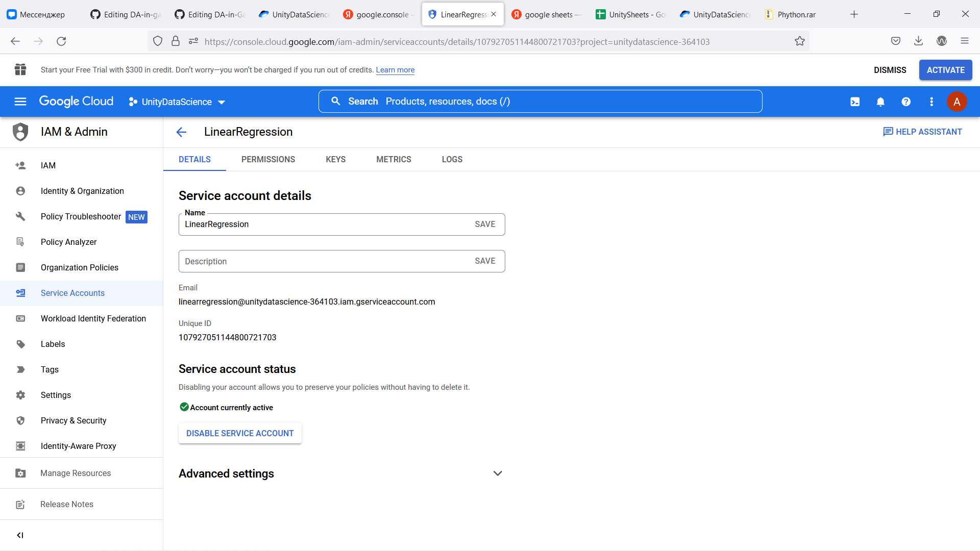The height and width of the screenshot is (551, 980).
Task: Open the help question mark icon
Action: (906, 102)
